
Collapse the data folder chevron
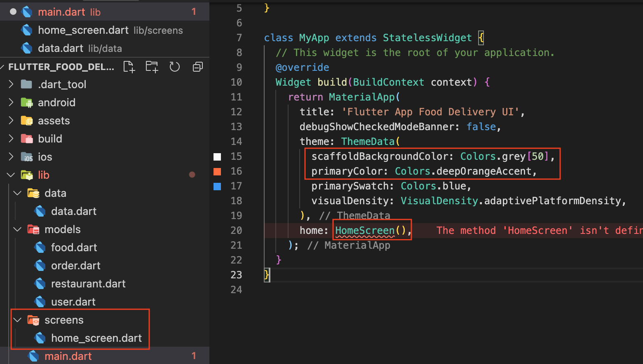[18, 193]
